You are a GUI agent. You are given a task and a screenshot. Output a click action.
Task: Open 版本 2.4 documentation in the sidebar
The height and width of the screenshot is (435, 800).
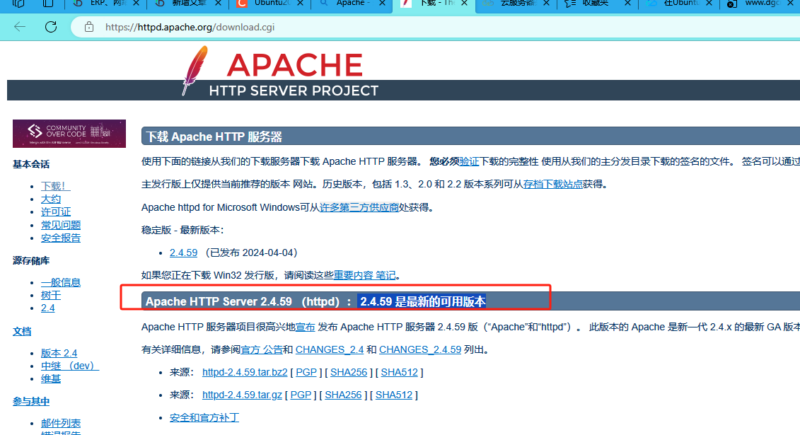tap(59, 353)
